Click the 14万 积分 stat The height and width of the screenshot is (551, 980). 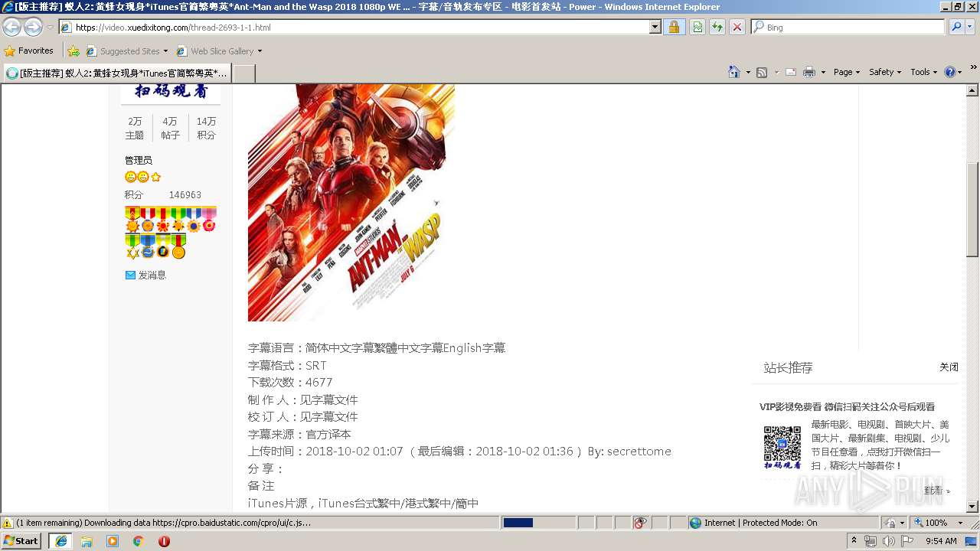pos(206,128)
